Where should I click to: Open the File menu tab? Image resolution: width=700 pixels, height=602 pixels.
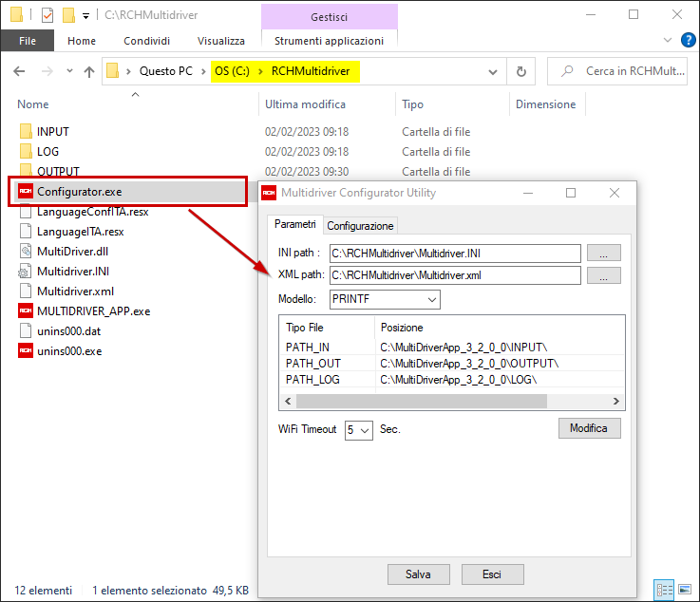tap(28, 41)
